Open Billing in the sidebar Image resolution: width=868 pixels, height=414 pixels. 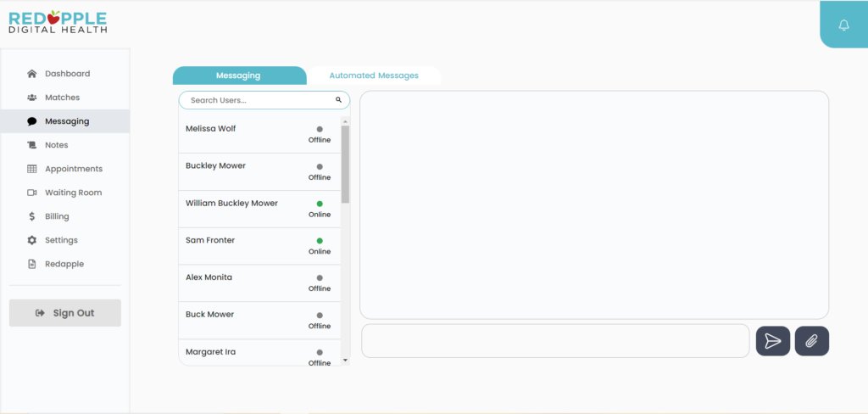tap(65, 216)
